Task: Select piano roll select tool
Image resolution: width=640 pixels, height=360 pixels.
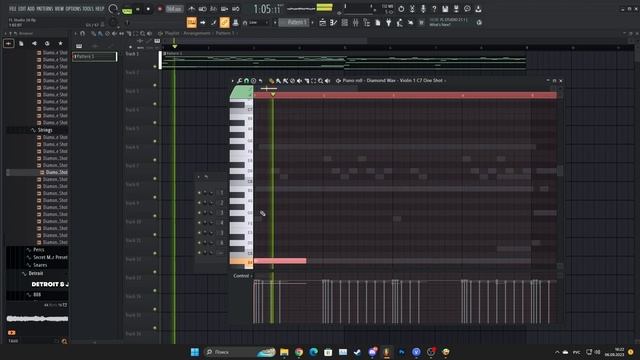Action: point(313,81)
